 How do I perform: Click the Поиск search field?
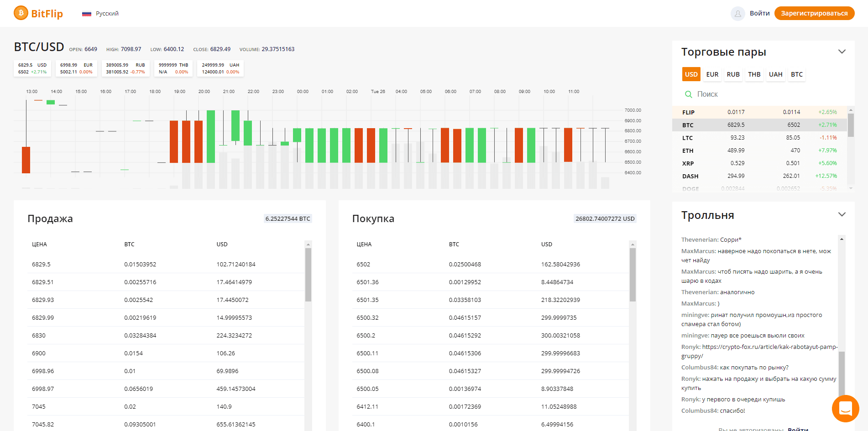pyautogui.click(x=767, y=94)
